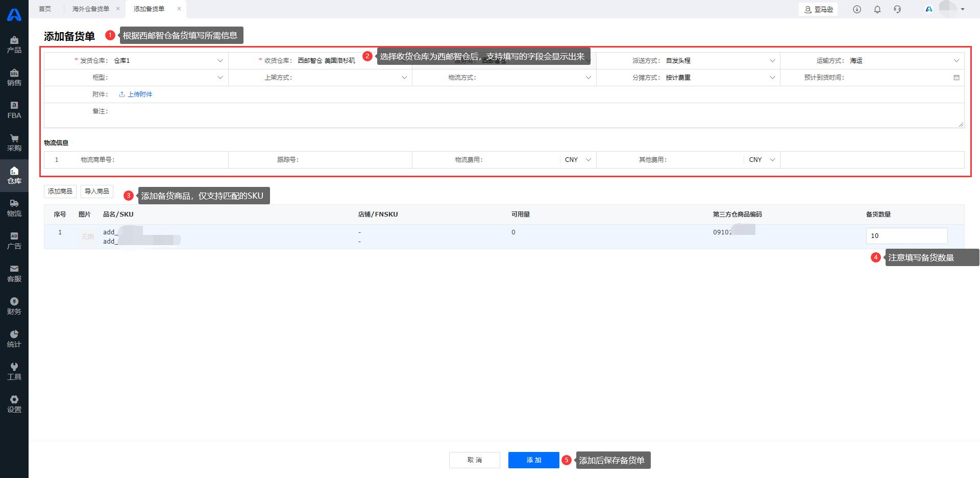980x478 pixels.
Task: Click the 亚马逊 platform button
Action: point(818,9)
